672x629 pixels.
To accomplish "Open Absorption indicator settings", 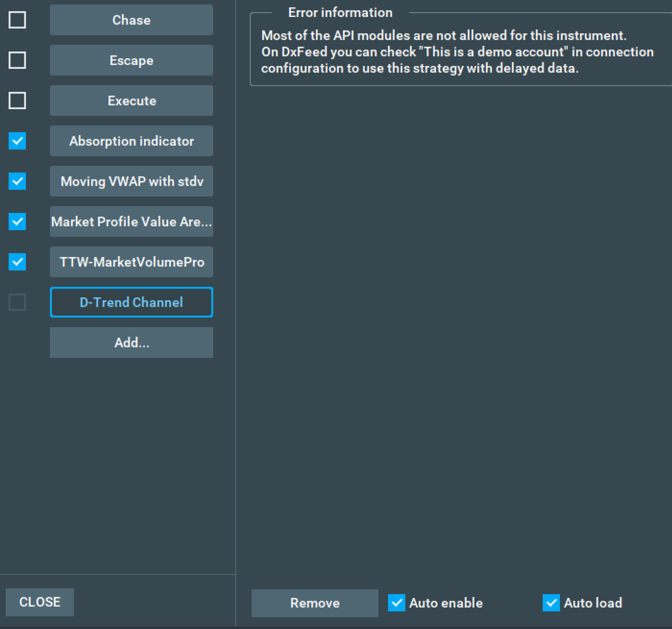I will coord(131,141).
